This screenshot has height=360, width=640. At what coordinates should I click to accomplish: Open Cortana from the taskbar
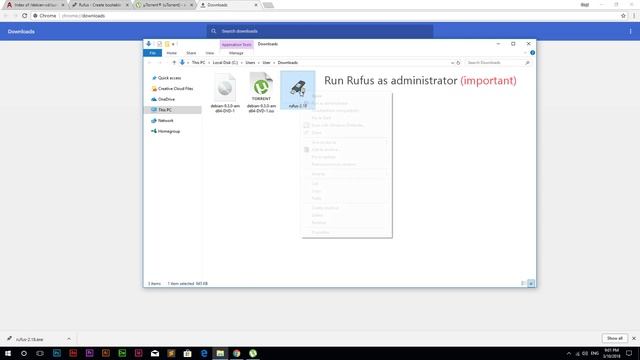[x=24, y=353]
